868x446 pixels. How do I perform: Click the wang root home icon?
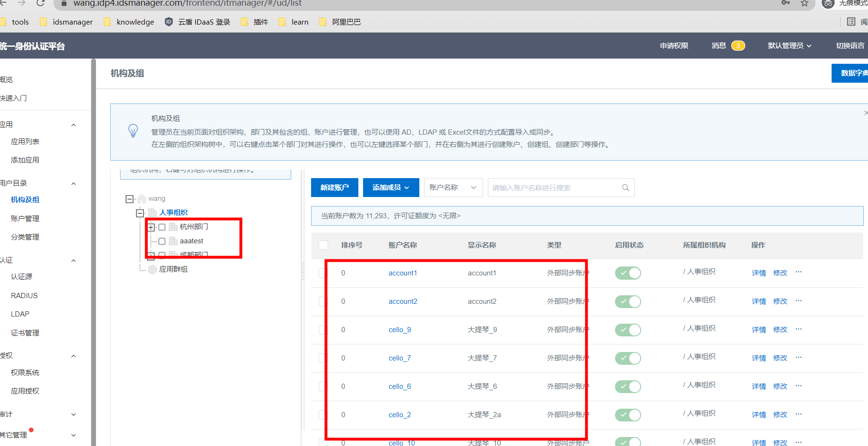click(x=141, y=199)
